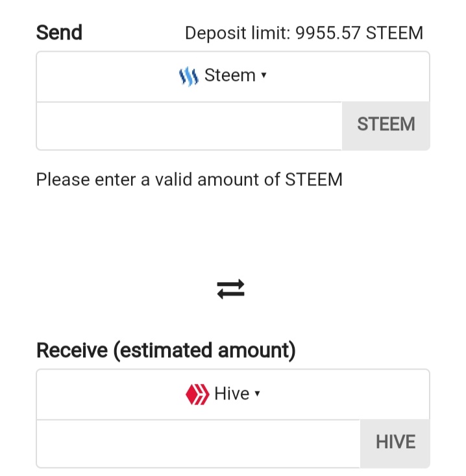Click empty area left of Steem logo

point(106,77)
